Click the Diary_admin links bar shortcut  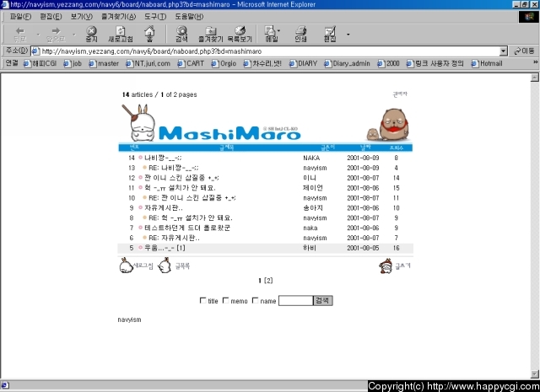[347, 64]
